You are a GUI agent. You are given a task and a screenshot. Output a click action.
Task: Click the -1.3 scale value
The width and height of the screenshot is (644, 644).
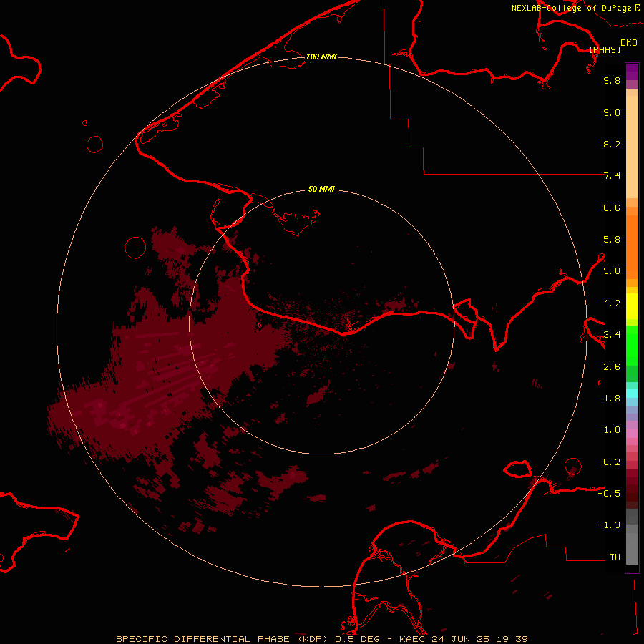pos(609,525)
